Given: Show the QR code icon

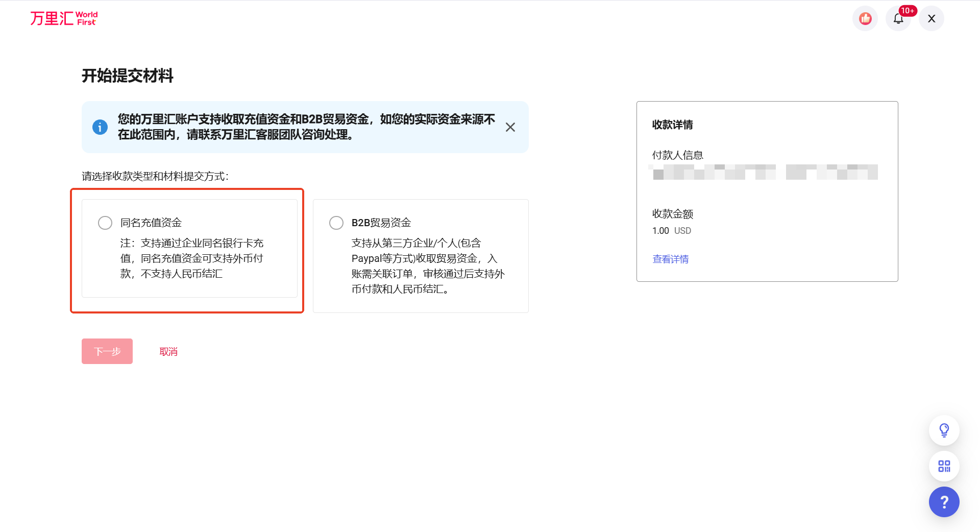Looking at the screenshot, I should [x=944, y=466].
